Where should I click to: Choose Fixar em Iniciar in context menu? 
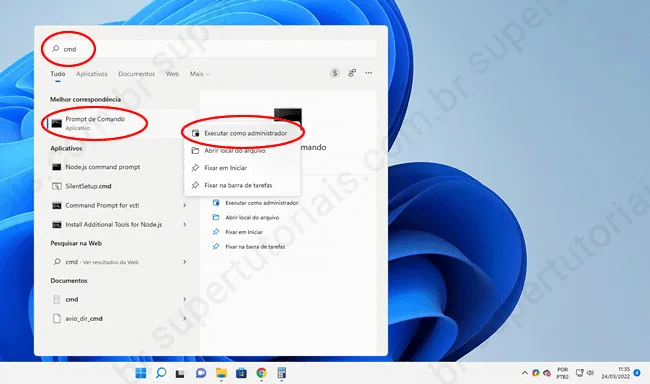(x=242, y=168)
